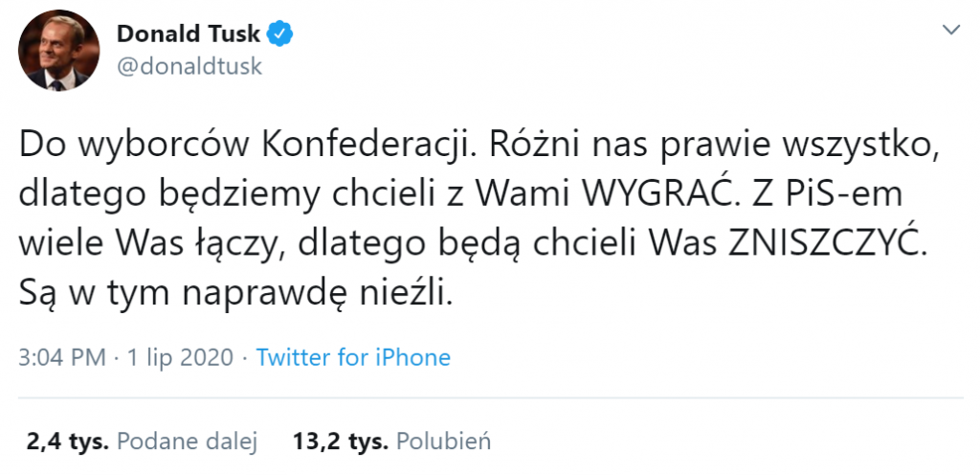
Task: Click the "3:04 PM" timestamp
Action: pos(62,357)
